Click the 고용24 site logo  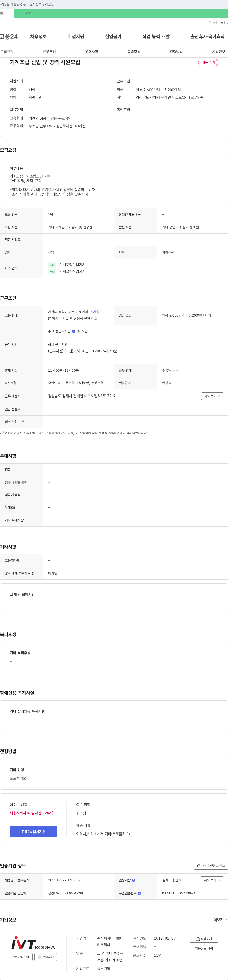(x=9, y=37)
